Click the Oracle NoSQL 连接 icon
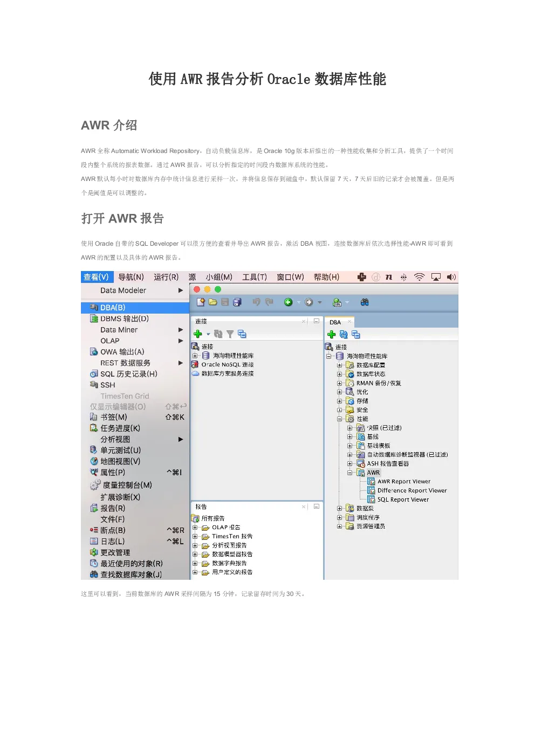Viewport: 535px width, 756px height. tap(195, 365)
